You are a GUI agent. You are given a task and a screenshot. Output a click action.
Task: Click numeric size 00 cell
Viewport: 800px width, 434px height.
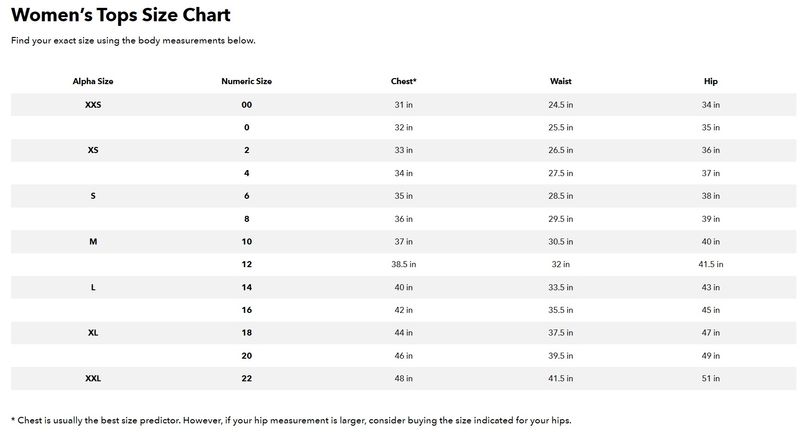246,104
